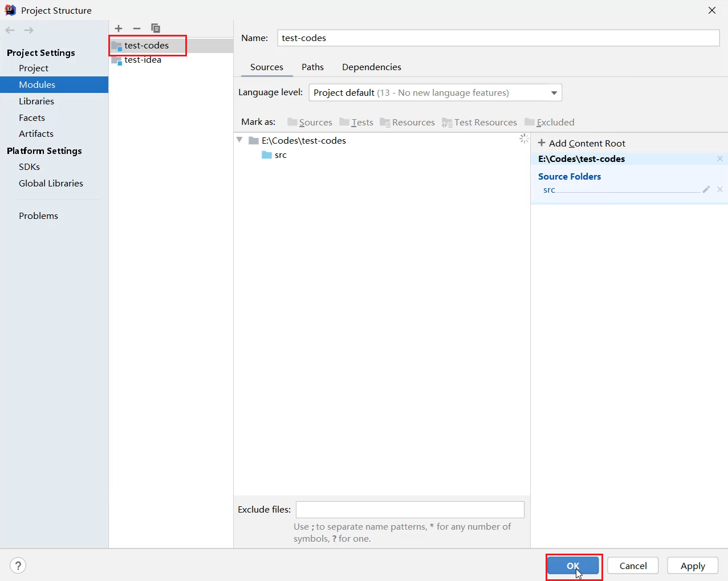Screen dimensions: 728x581
Task: Remove content root E:\Codes\test-codes
Action: (x=720, y=159)
